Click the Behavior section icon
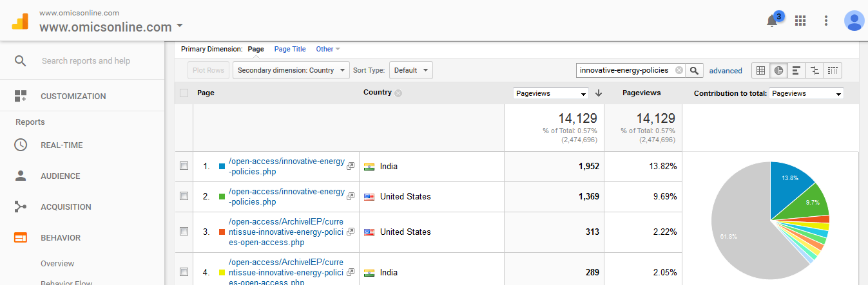The image size is (868, 285). [21, 238]
